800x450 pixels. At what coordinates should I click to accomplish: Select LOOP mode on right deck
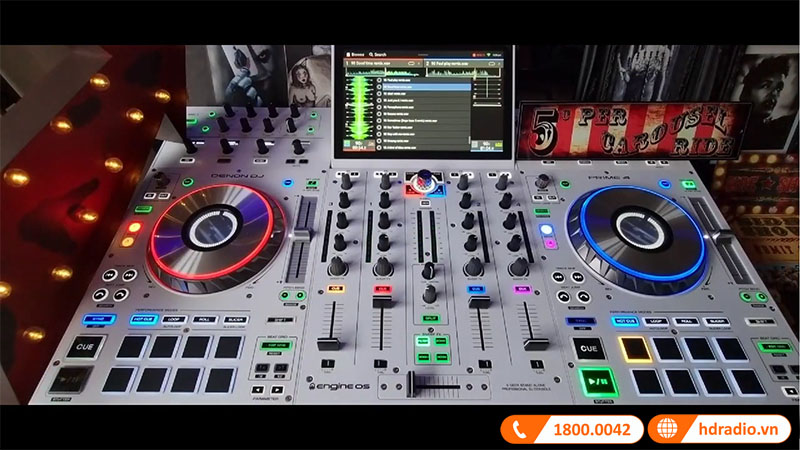[x=657, y=321]
